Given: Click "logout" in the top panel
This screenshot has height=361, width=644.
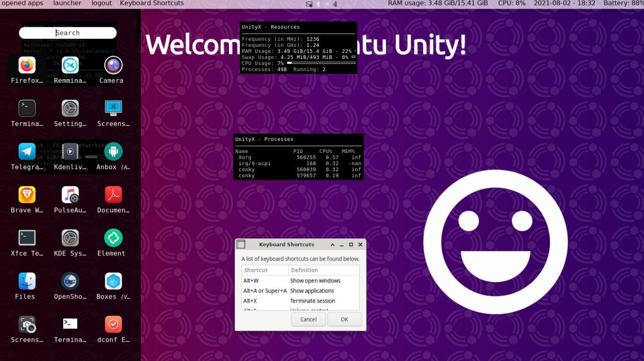Looking at the screenshot, I should 102,3.
